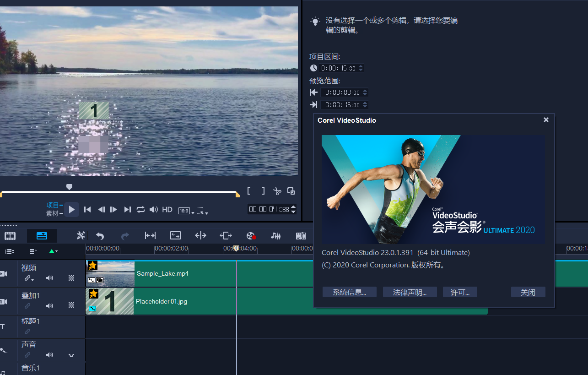Switch to storyboard view icon

coord(10,236)
